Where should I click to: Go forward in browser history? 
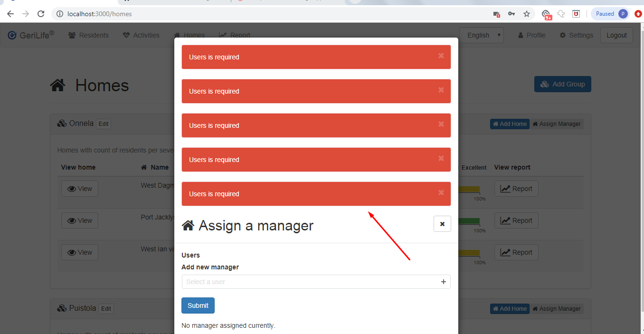pos(26,14)
